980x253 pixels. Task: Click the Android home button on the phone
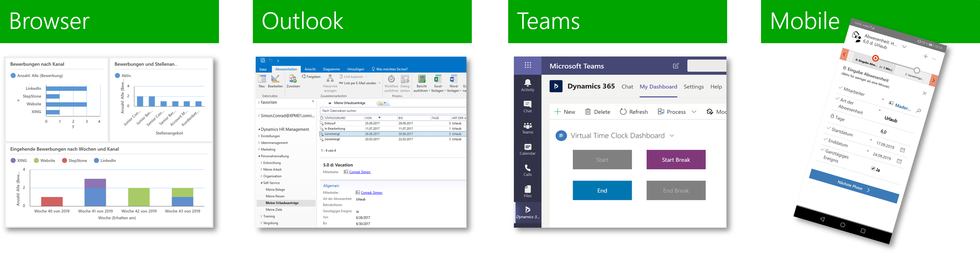coord(843,225)
